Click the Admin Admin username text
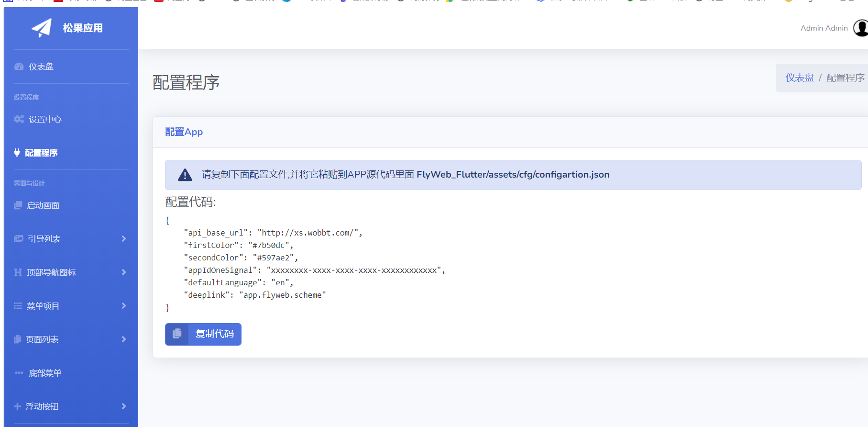Screen dimensions: 868x427 824,28
